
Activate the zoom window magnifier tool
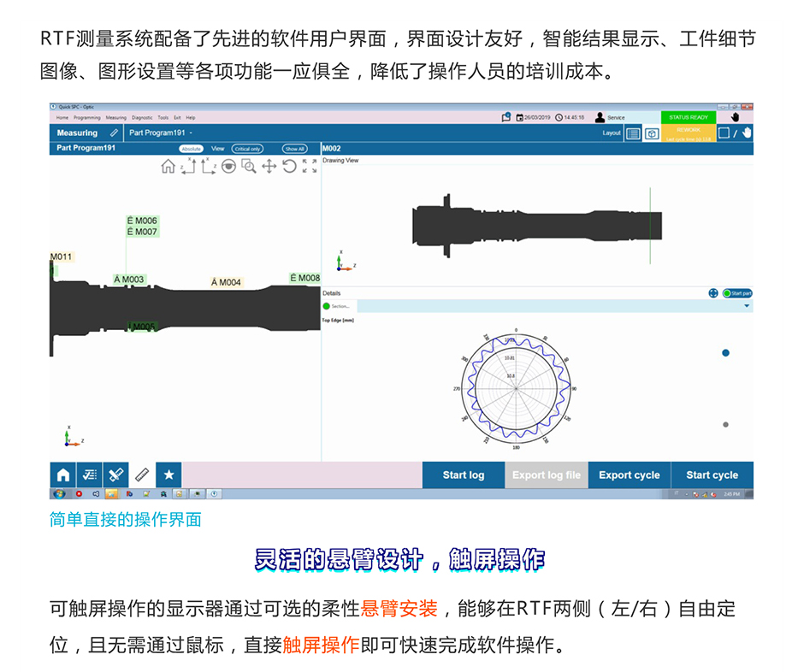pyautogui.click(x=249, y=166)
